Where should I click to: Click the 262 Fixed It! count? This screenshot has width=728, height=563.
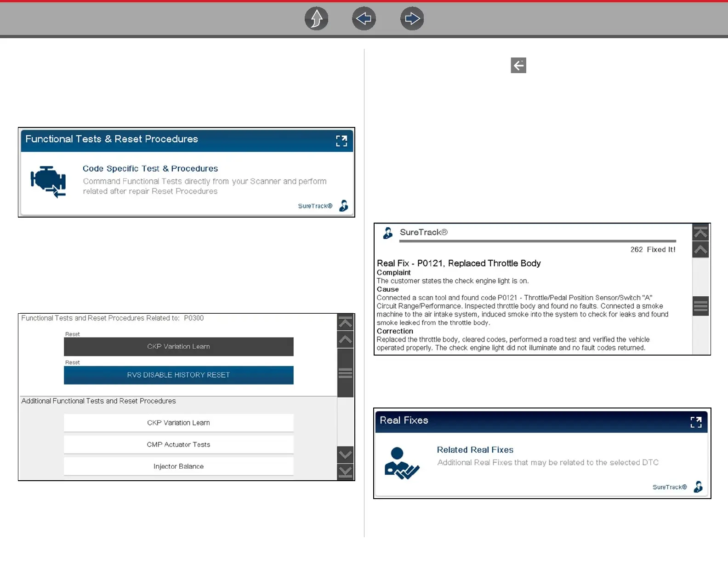(x=653, y=249)
